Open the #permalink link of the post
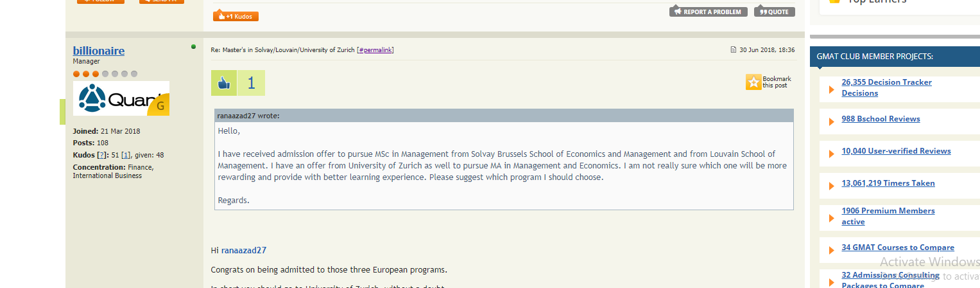 coord(375,50)
